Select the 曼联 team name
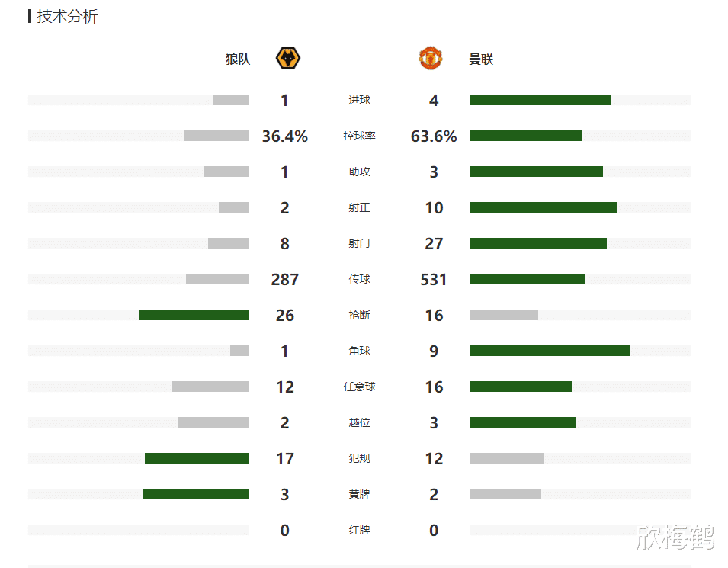 point(481,59)
